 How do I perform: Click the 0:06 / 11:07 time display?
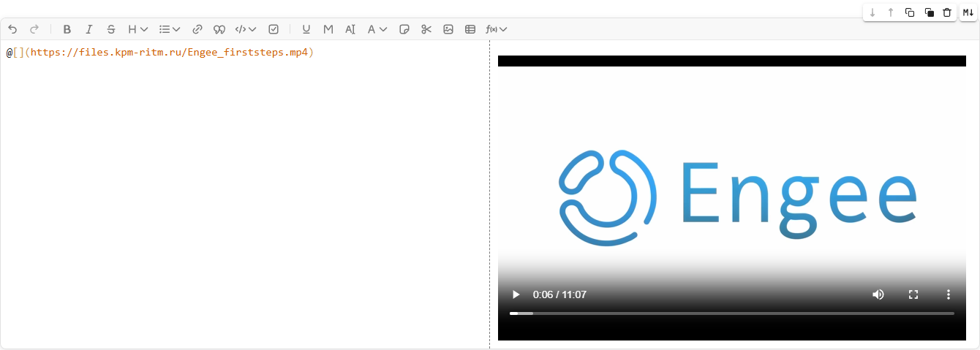coord(559,294)
